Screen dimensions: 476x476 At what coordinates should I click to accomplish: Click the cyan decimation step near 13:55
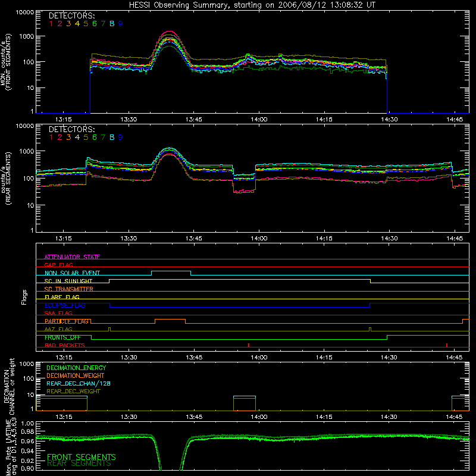245,396
